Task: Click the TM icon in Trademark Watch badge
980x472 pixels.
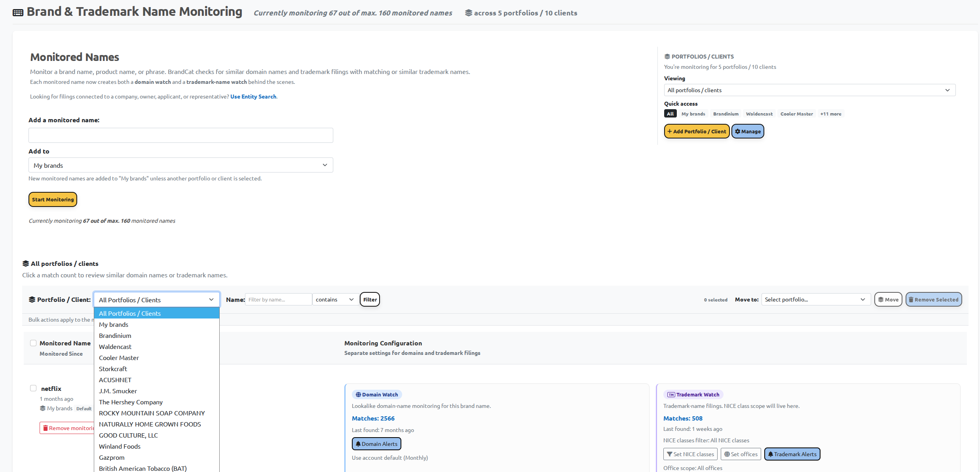Action: tap(671, 394)
